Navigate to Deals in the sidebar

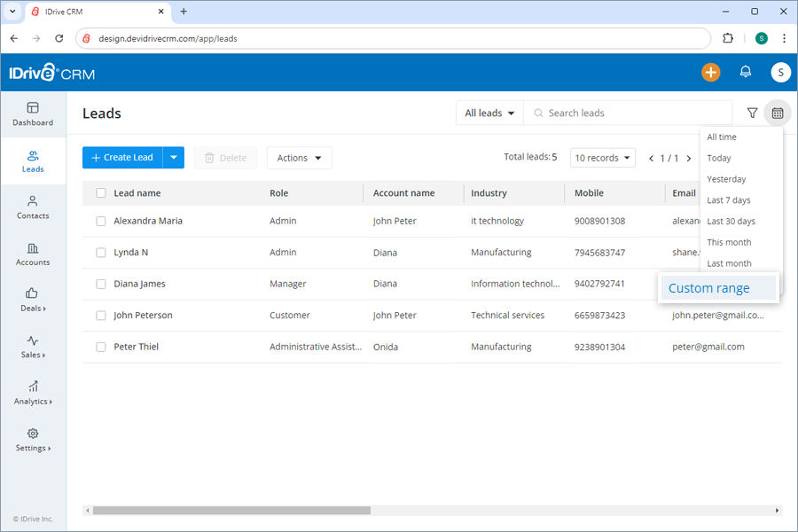pyautogui.click(x=31, y=302)
